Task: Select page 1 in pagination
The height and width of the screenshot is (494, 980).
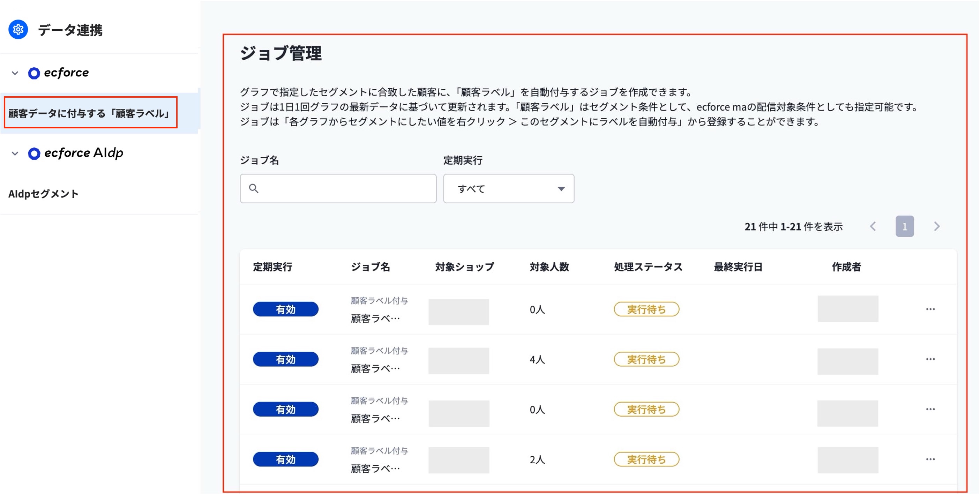Action: [x=904, y=226]
